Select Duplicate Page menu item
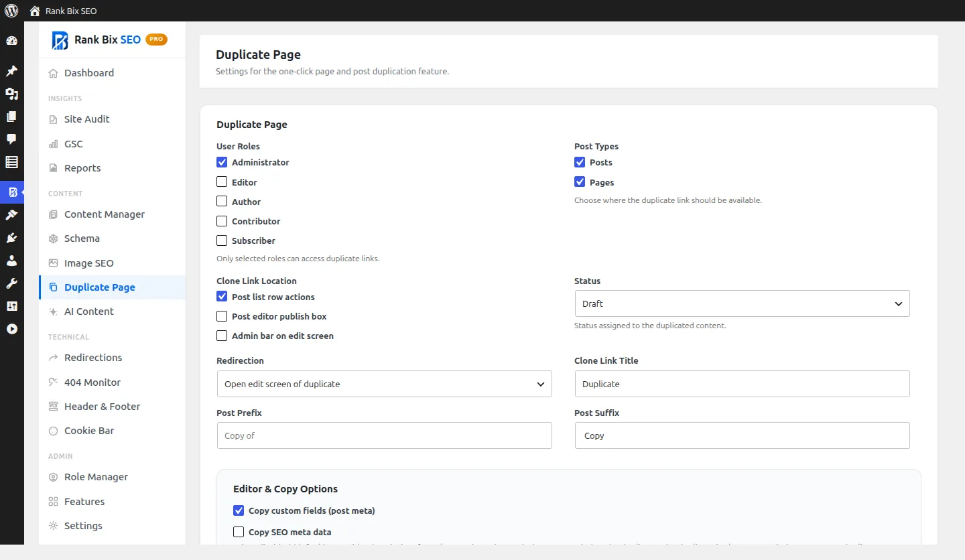965x560 pixels. point(112,287)
